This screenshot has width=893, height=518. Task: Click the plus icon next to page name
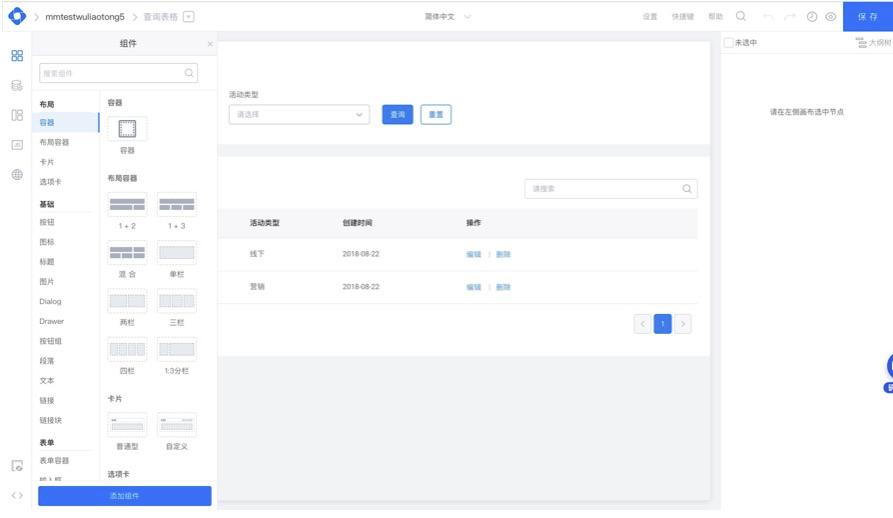pos(189,17)
